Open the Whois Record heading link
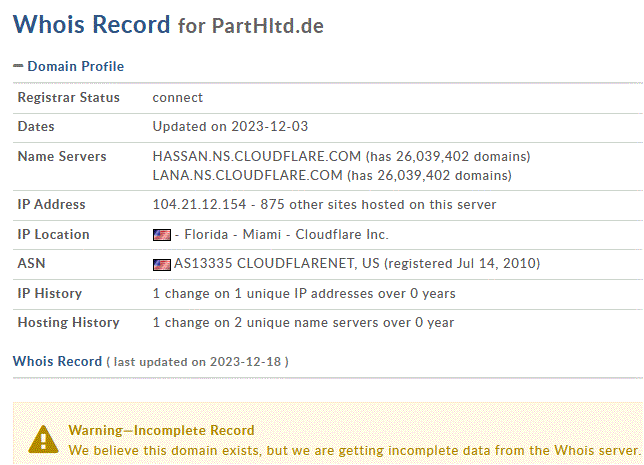The image size is (644, 465). tap(58, 361)
